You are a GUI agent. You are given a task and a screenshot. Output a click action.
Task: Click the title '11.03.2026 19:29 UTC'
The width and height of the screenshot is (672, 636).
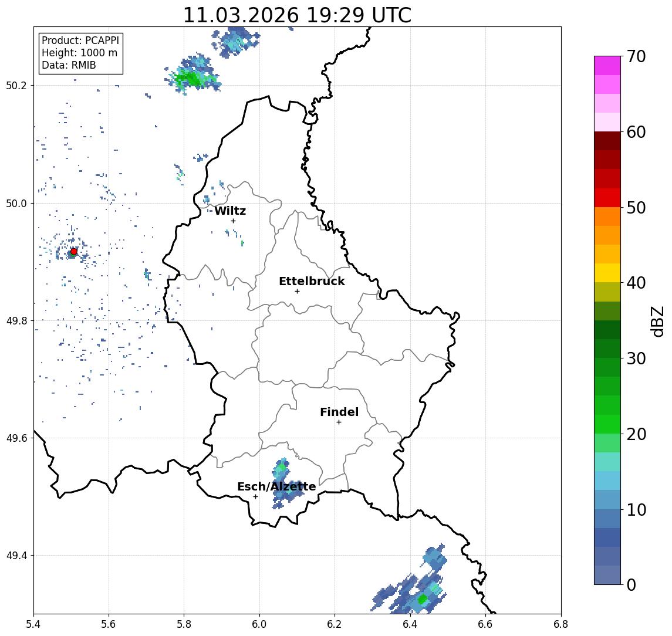(x=297, y=15)
